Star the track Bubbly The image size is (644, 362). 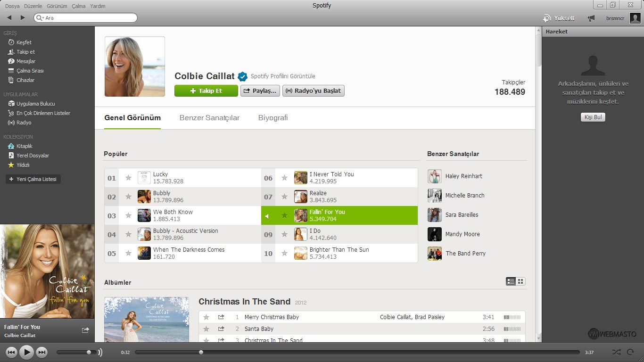pos(128,197)
